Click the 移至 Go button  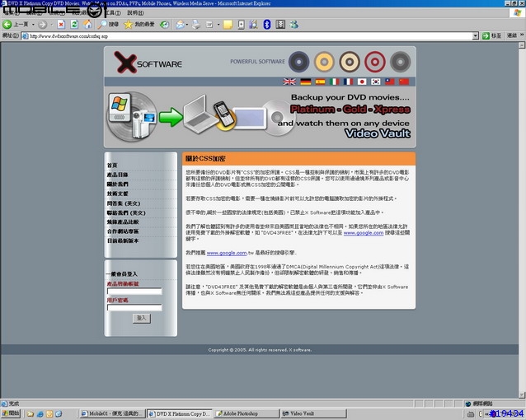[x=491, y=35]
